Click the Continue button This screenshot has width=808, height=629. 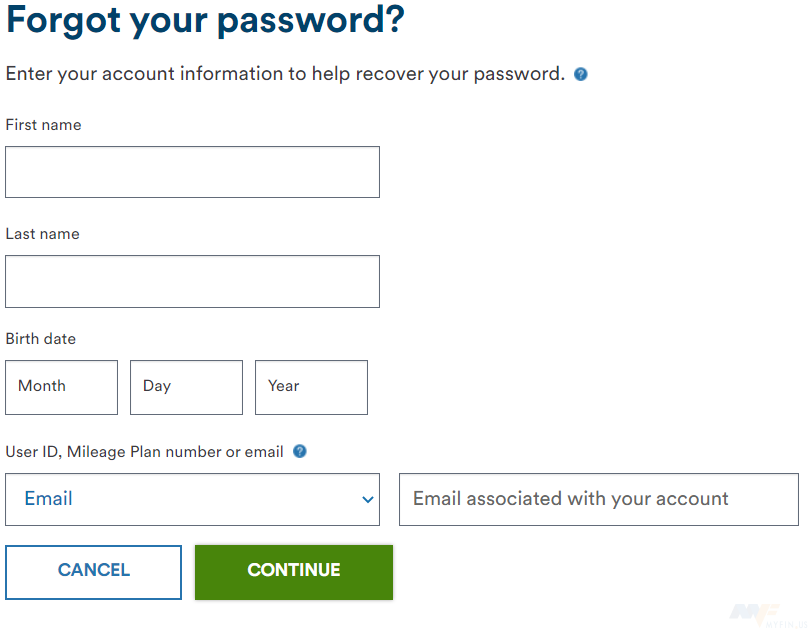click(x=293, y=572)
